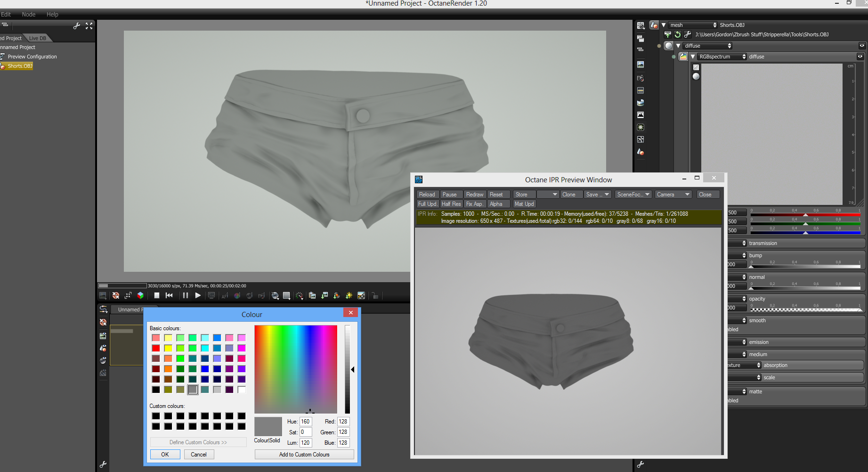Collapse the RGBspectrum node triangle
Viewport: 868px width, 472px height.
point(693,57)
